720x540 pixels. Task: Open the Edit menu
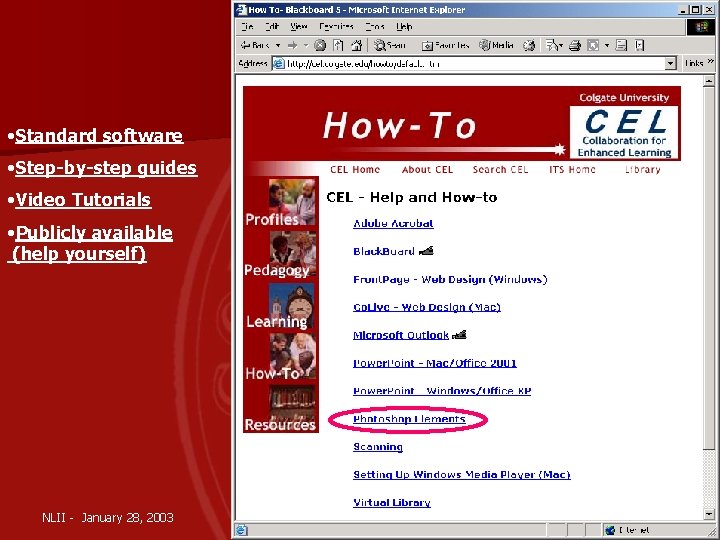[x=272, y=27]
